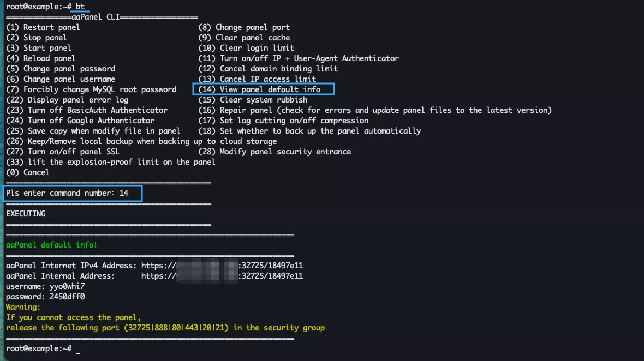This screenshot has width=644, height=361.
Task: Click the "(16) Repair panel" option line
Action: (x=375, y=110)
